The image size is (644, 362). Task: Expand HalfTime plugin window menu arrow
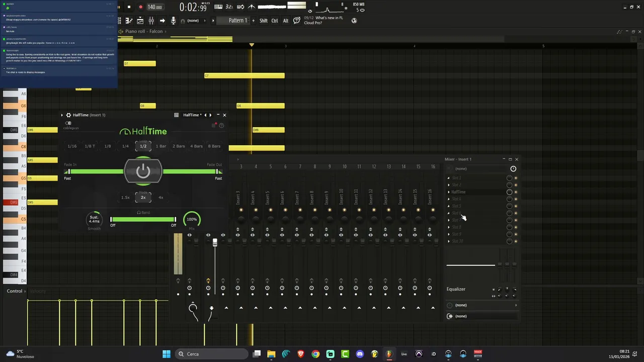pos(62,115)
